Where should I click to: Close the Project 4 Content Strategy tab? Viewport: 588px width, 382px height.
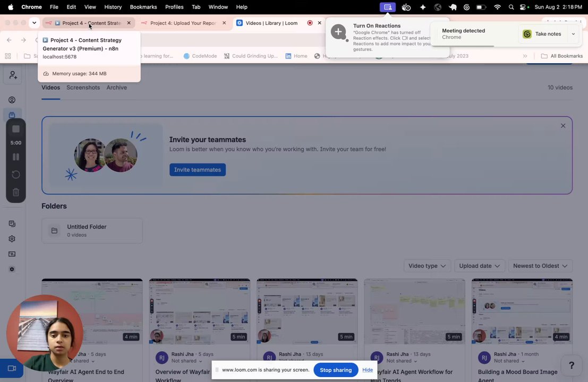click(x=129, y=23)
